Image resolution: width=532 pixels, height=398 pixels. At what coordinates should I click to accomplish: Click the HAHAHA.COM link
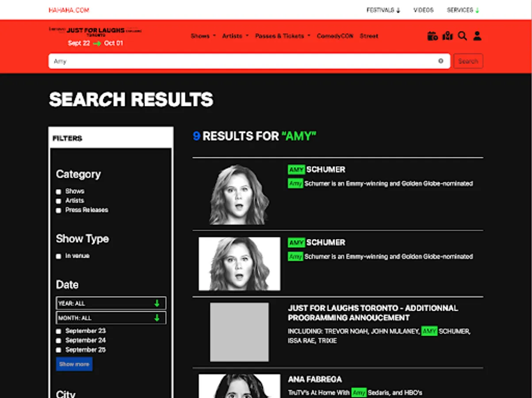(69, 10)
